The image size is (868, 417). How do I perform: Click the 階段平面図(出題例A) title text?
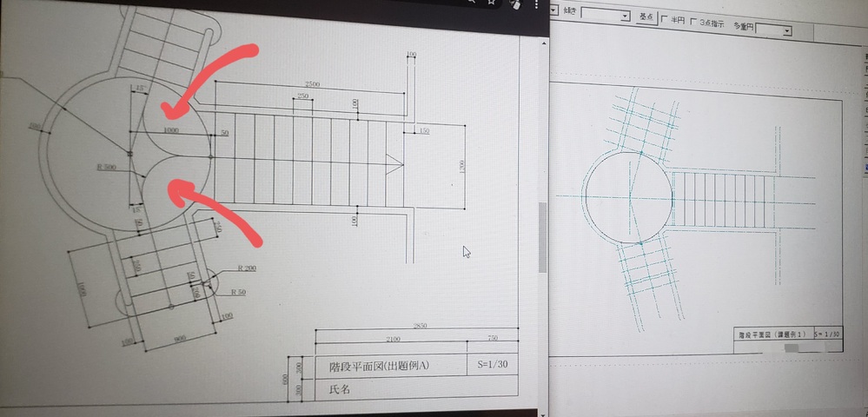[x=380, y=366]
